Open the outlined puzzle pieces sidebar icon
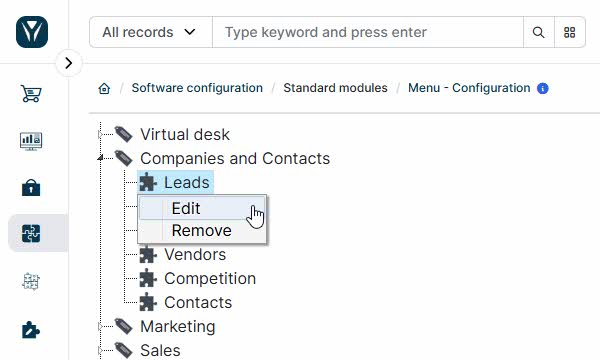 (x=31, y=282)
